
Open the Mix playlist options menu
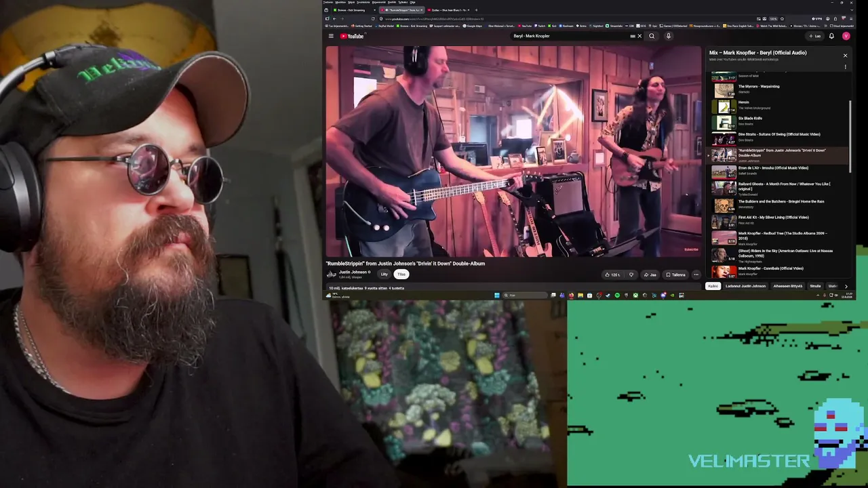[845, 67]
